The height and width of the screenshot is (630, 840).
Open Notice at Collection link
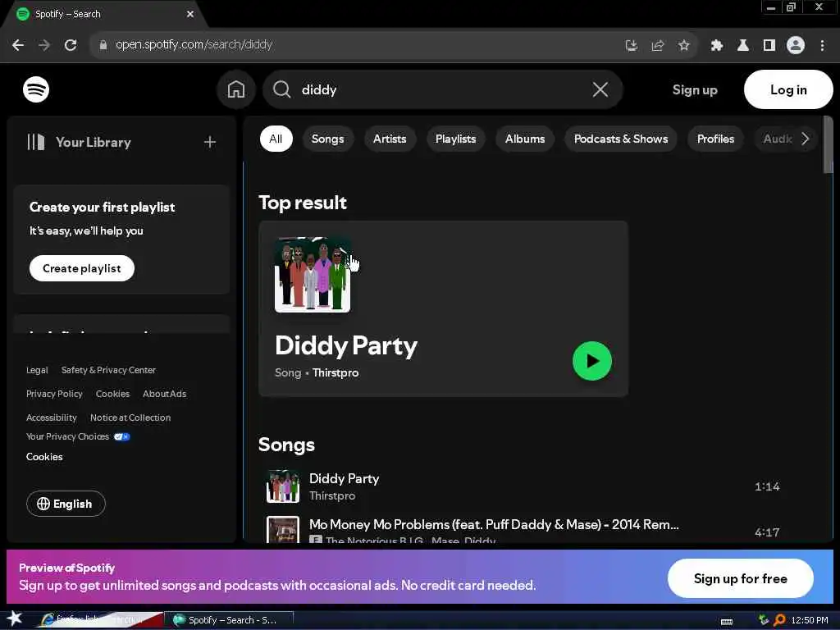[x=130, y=418]
